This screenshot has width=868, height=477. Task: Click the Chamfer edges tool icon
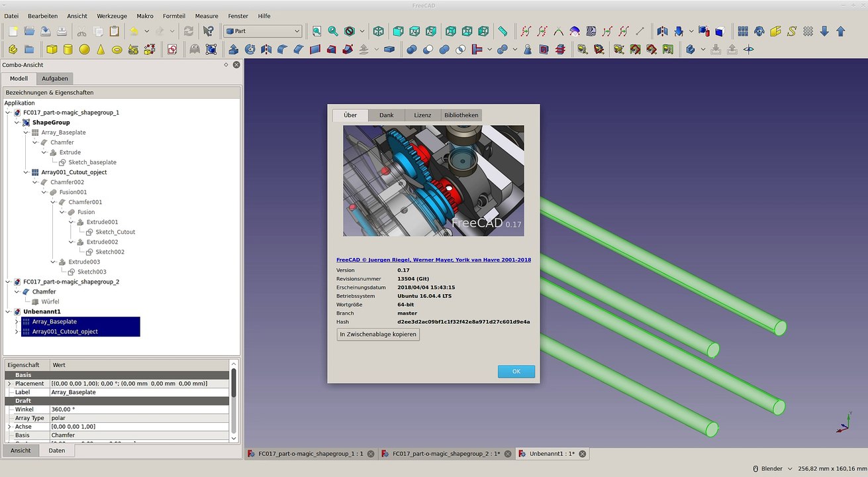pyautogui.click(x=299, y=49)
